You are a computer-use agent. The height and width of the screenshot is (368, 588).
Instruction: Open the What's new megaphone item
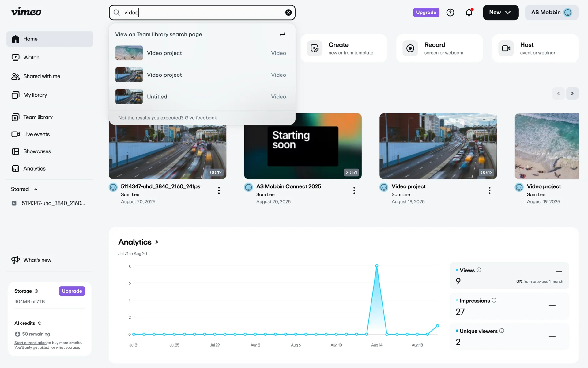pos(37,260)
